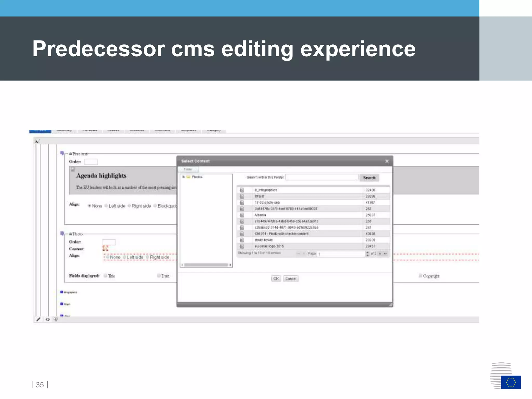Click the Search button

pyautogui.click(x=369, y=178)
